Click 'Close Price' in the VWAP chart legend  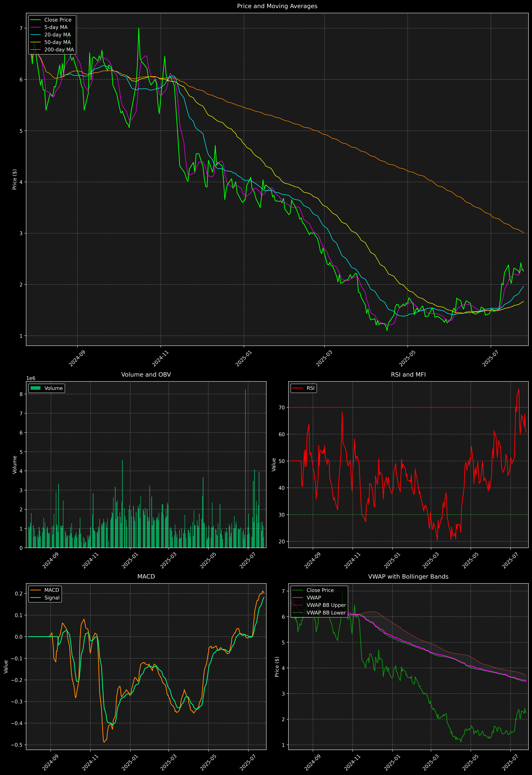[320, 590]
